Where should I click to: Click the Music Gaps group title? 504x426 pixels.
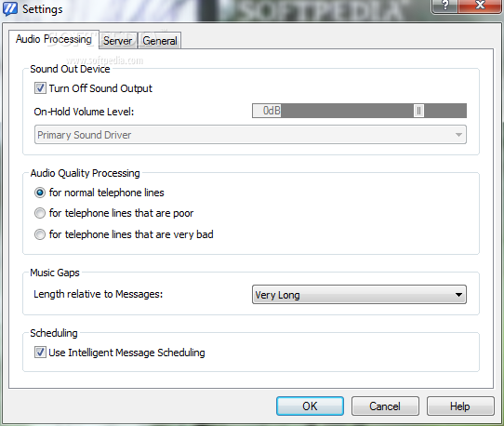[55, 273]
